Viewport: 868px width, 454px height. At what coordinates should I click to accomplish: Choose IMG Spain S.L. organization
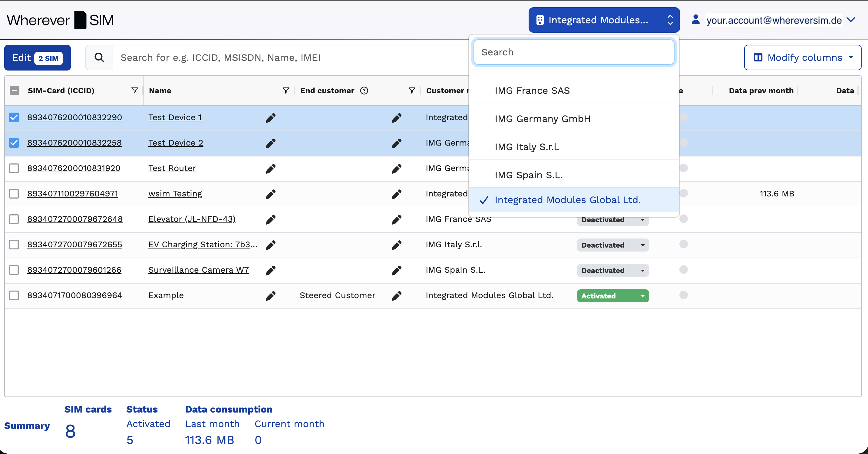pos(528,175)
